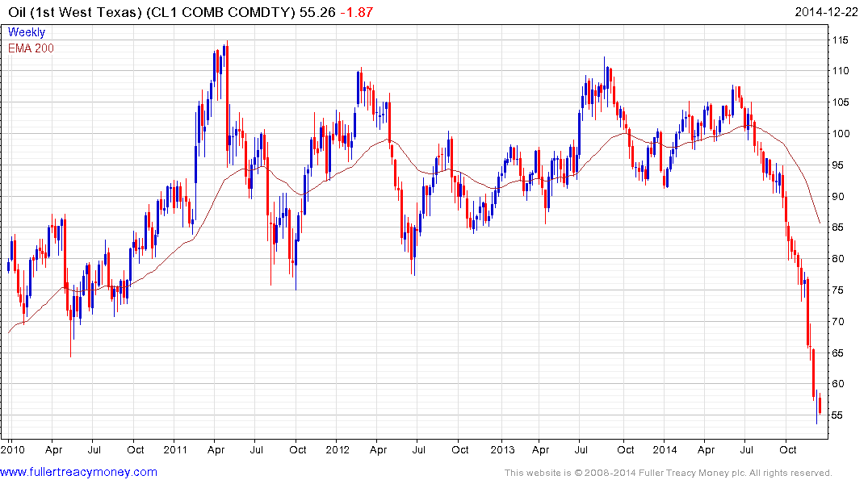Click the 2011 year label on time axis
868x484 pixels.
[175, 449]
